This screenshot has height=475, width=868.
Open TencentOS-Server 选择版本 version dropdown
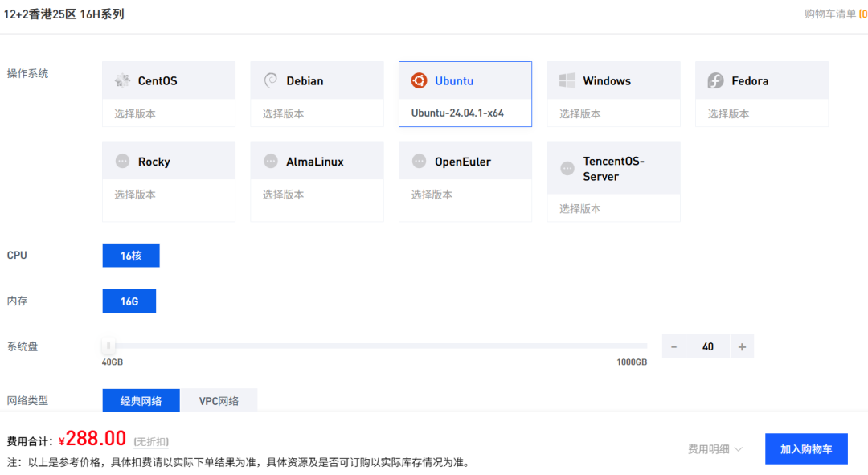point(614,208)
